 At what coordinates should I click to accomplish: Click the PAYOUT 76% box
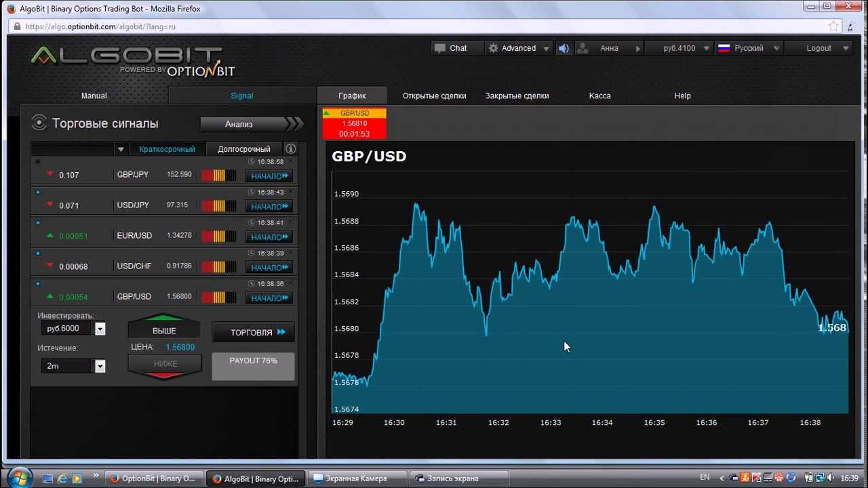click(x=254, y=366)
